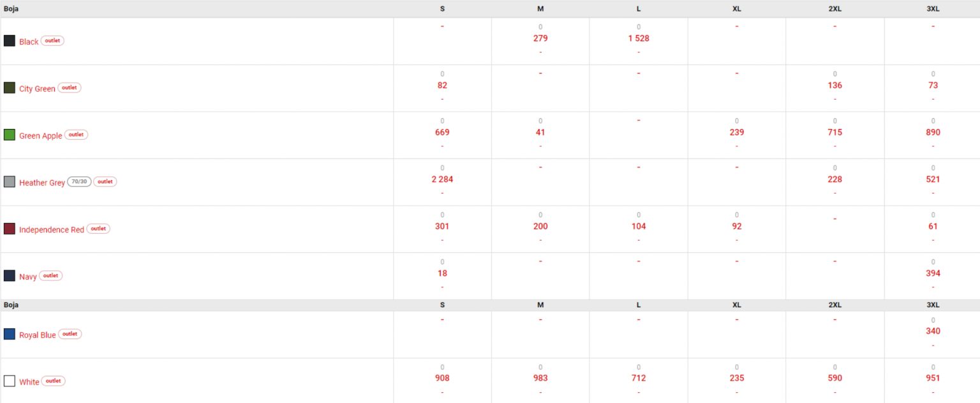The image size is (980, 403).
Task: Select the Heather Grey color swatch
Action: coord(10,182)
